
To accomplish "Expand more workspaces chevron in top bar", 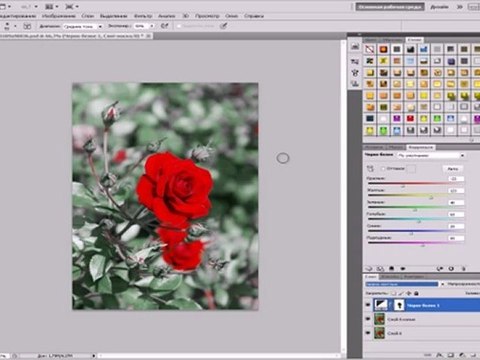I will point(460,7).
